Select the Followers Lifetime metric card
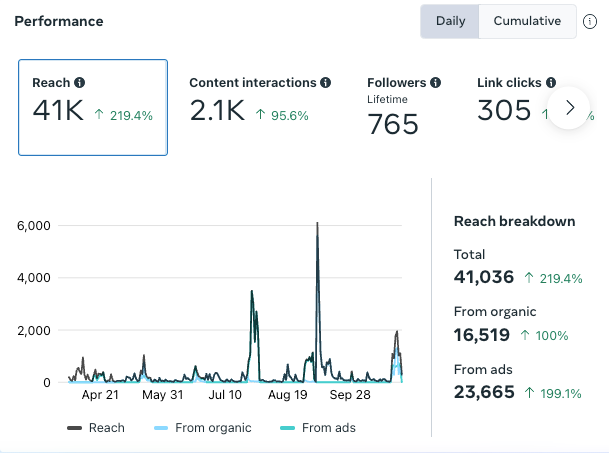 click(x=404, y=108)
